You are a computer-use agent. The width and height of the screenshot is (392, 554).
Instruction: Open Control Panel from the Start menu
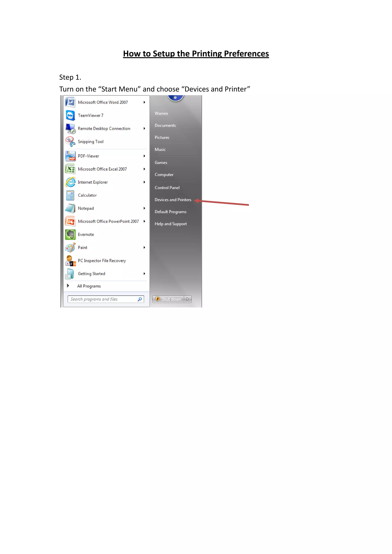click(x=167, y=188)
